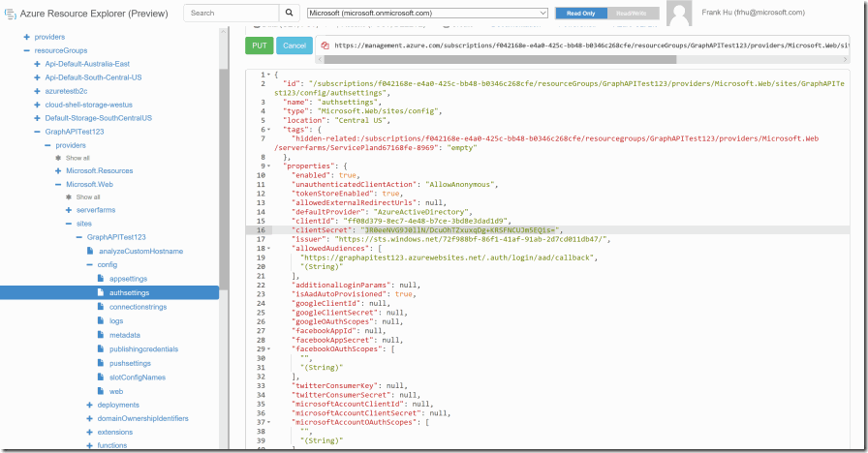Collapse the GraphAPITest123 resource group

point(37,132)
